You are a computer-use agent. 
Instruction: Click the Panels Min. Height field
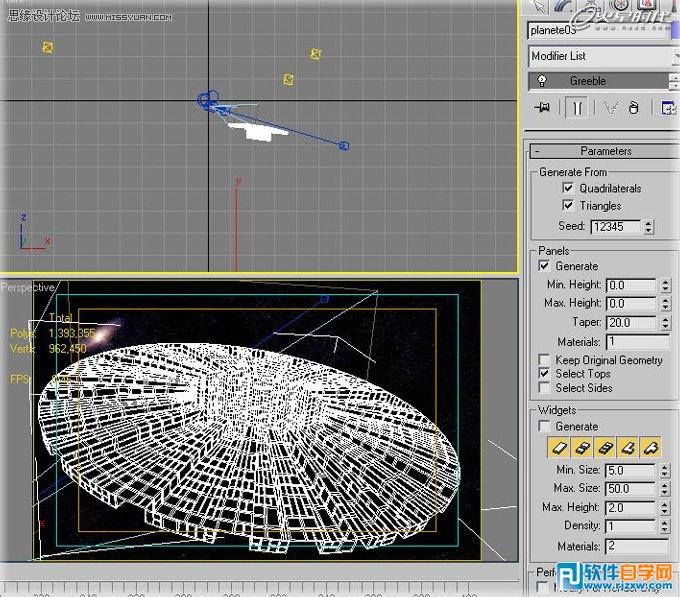(631, 285)
